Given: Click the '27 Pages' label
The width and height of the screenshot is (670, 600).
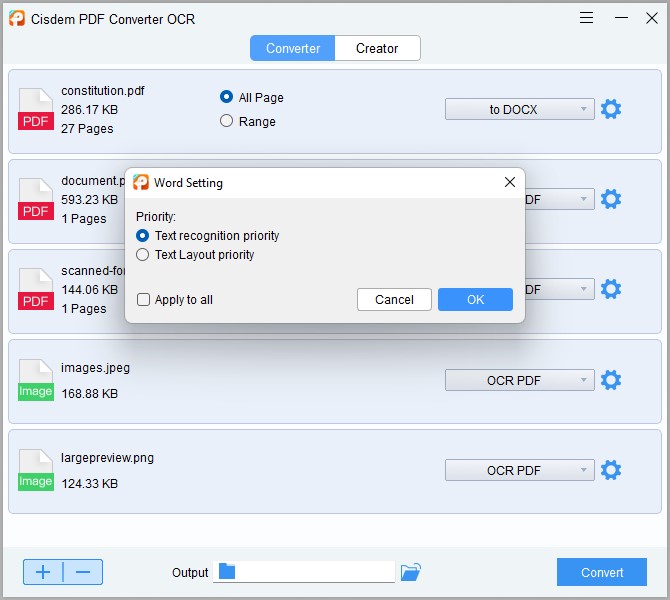Looking at the screenshot, I should (87, 129).
